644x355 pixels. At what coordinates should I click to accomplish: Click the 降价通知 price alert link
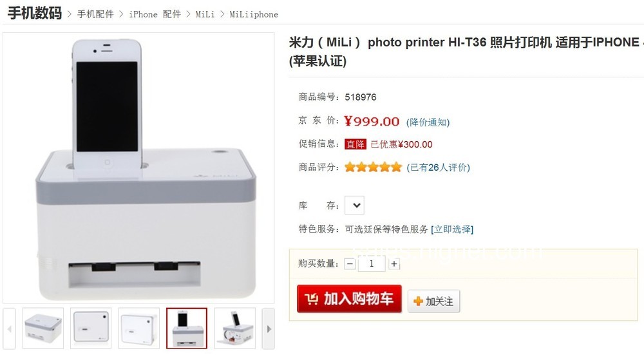pos(428,122)
